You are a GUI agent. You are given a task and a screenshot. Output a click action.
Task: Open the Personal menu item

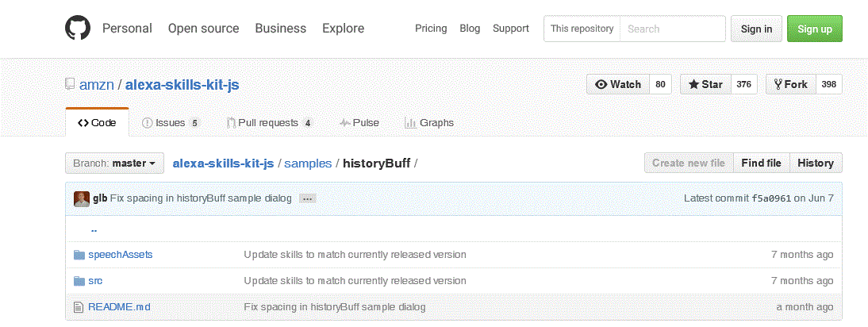point(127,29)
